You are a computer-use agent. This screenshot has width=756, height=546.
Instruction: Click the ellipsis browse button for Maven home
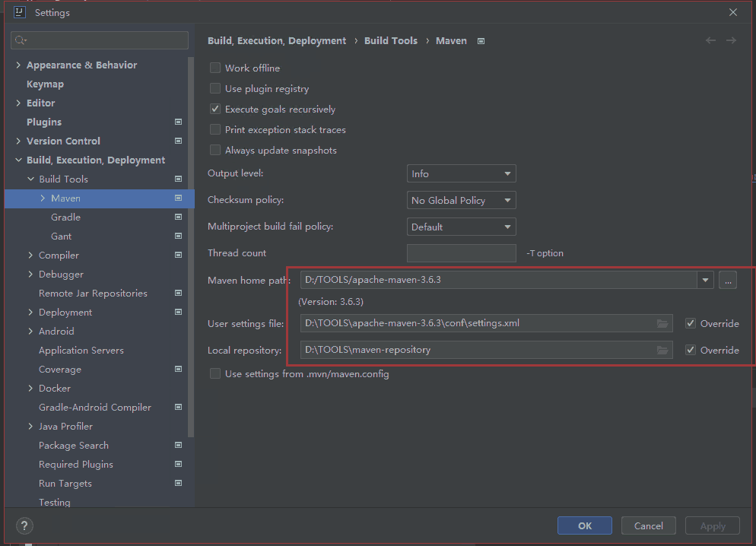pyautogui.click(x=728, y=280)
